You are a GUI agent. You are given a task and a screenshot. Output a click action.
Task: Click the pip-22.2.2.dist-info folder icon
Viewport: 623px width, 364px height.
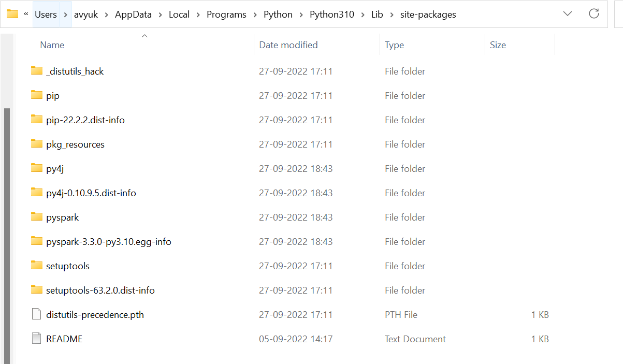coord(36,119)
